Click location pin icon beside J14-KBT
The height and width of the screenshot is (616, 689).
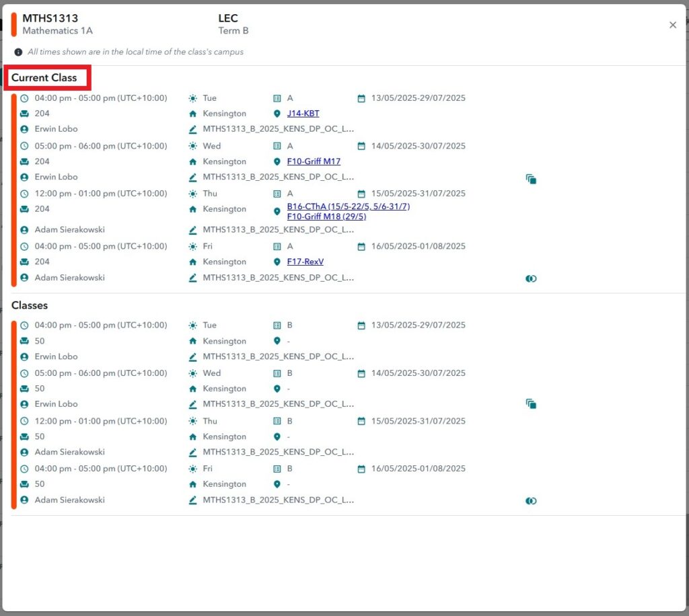(277, 114)
